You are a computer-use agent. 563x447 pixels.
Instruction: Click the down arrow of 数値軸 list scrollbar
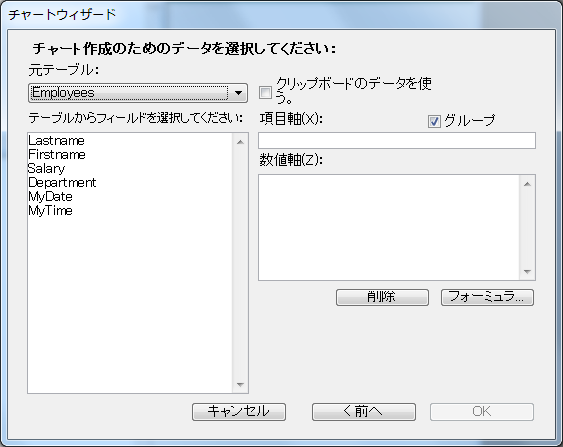point(527,272)
